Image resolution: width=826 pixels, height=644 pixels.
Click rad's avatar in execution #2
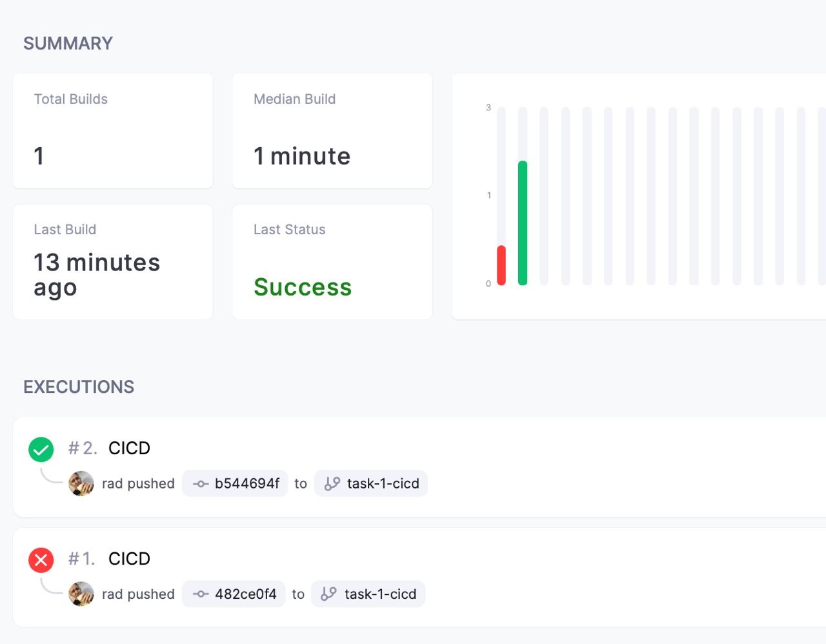(81, 484)
